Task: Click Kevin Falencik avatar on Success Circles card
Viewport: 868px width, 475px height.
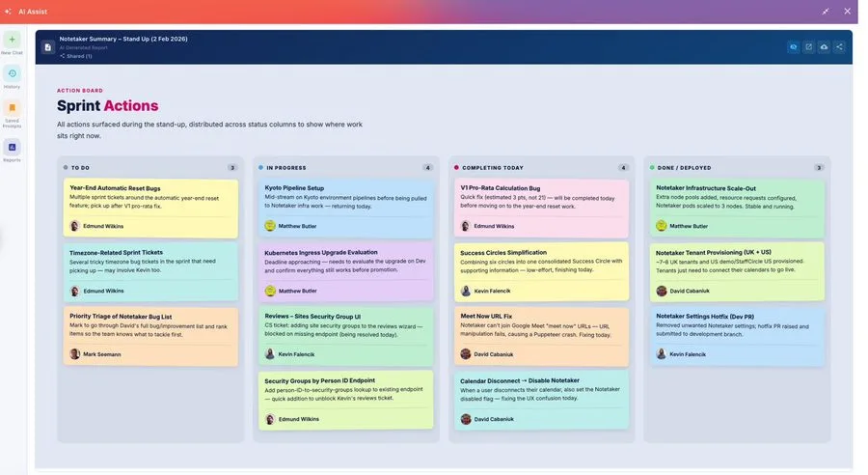Action: tap(466, 291)
